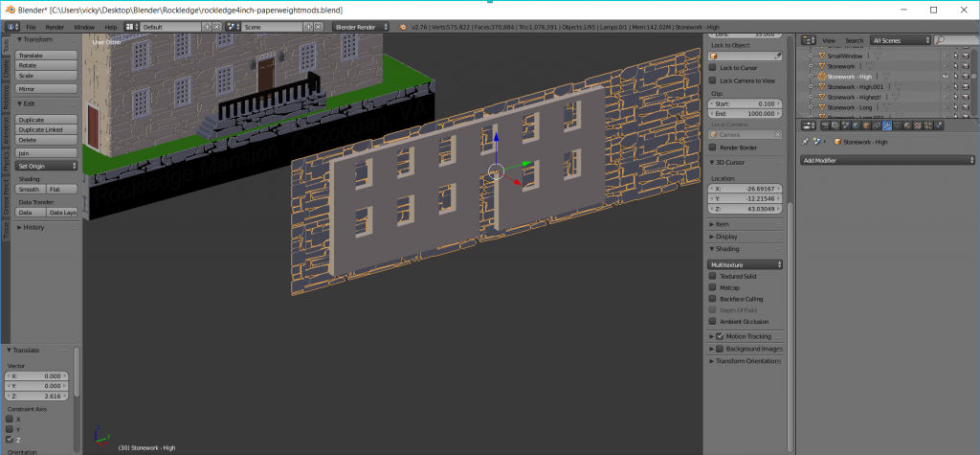Image resolution: width=980 pixels, height=455 pixels.
Task: Click the Join button
Action: (48, 152)
